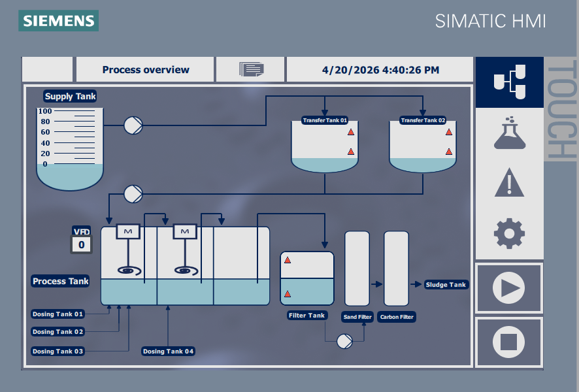Click the Transfer Tank 02 vessel
Screen dimensions: 579x392
coord(423,147)
